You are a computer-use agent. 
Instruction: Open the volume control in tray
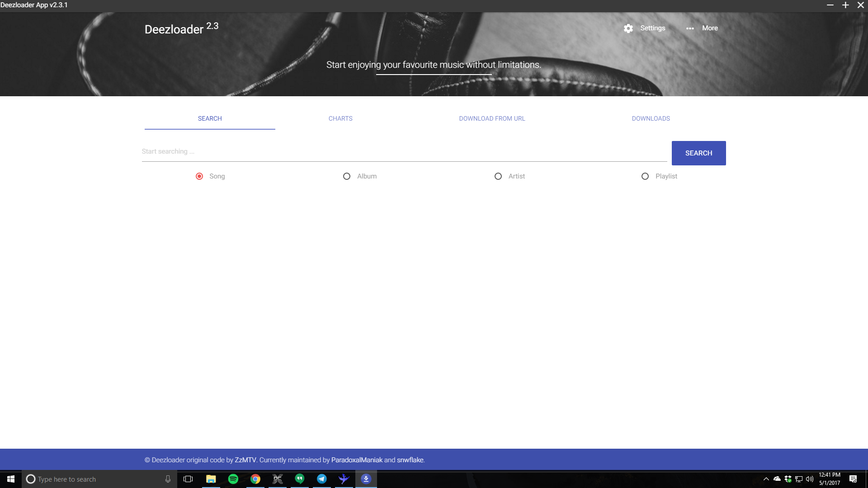810,479
